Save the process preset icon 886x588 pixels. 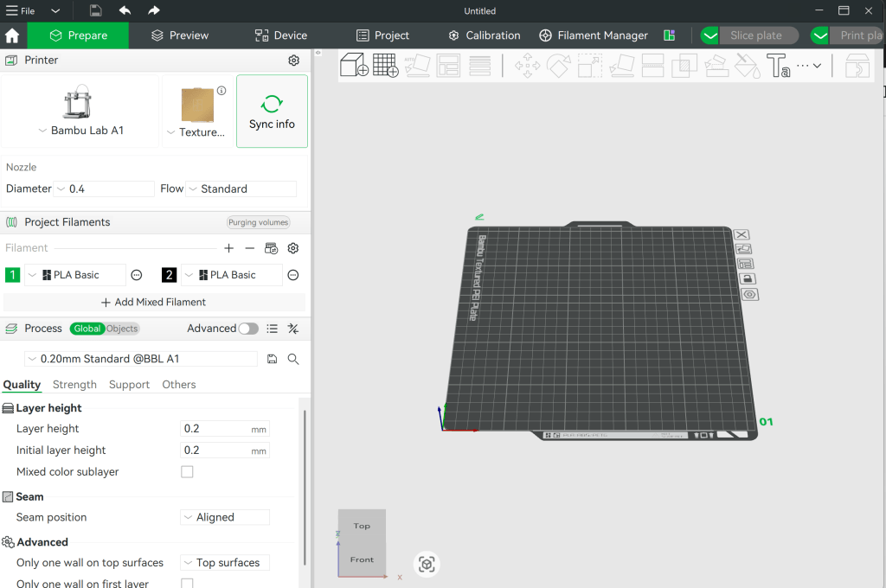pyautogui.click(x=273, y=359)
